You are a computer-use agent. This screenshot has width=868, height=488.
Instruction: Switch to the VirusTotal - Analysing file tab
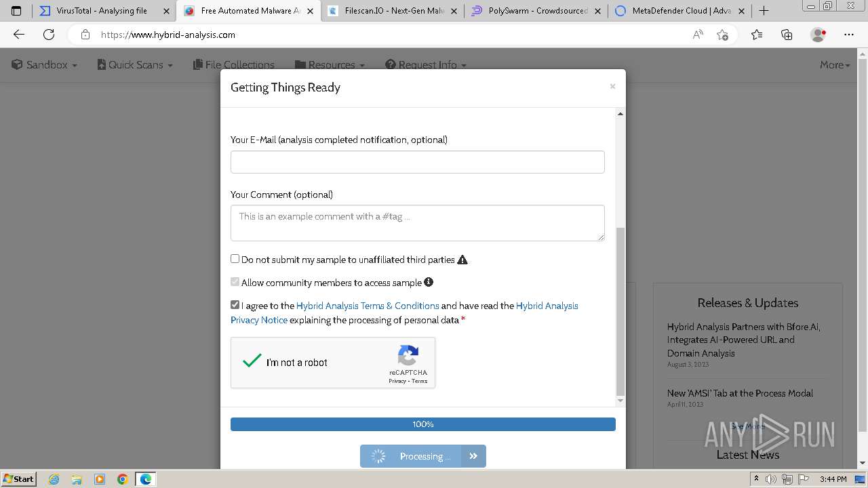click(x=102, y=11)
